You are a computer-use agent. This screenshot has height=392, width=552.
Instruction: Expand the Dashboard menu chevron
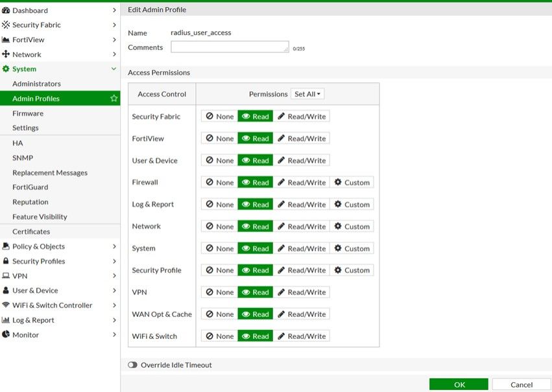114,10
